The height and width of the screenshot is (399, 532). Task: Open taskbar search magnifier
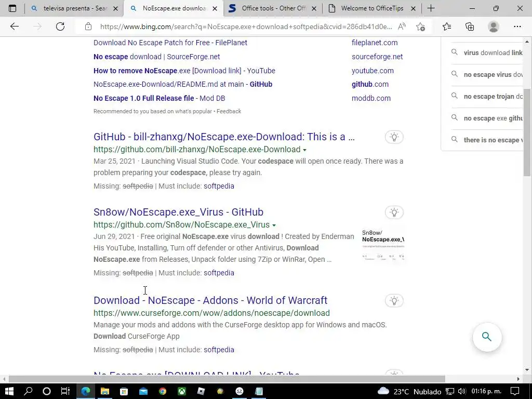28,391
